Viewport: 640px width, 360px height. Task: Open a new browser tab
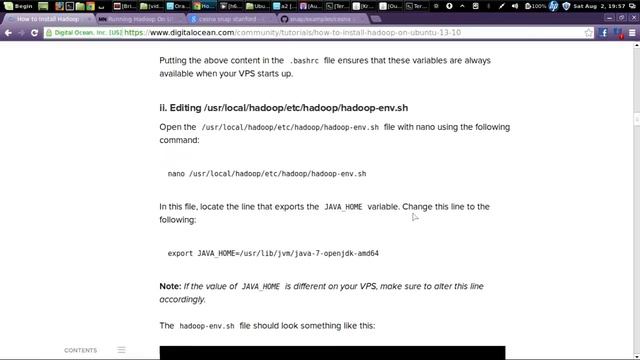click(x=376, y=19)
